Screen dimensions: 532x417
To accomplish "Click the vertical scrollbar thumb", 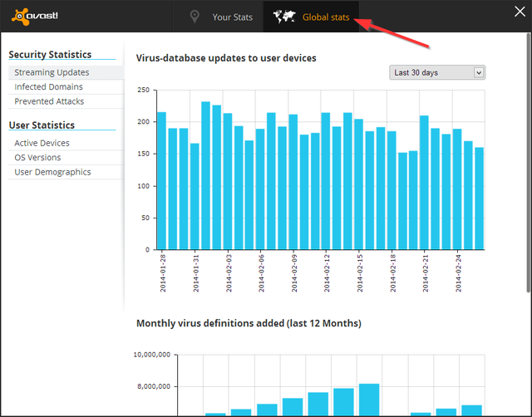I will pos(529,163).
